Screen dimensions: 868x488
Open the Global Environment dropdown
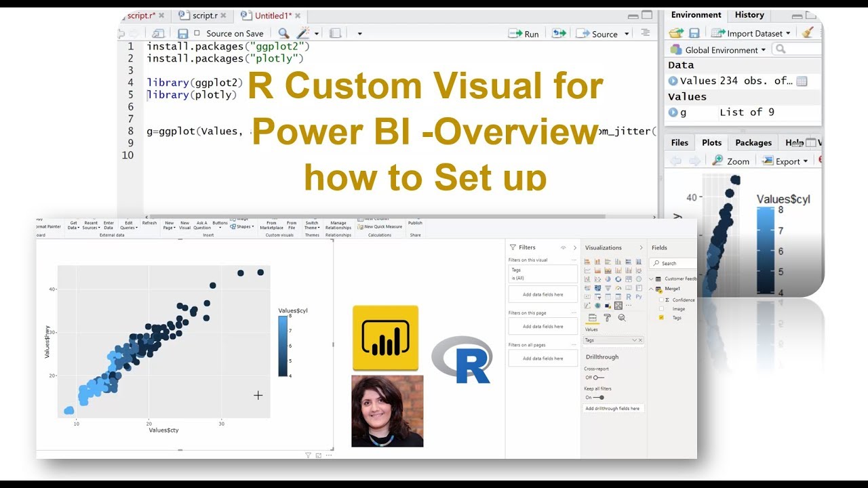718,49
